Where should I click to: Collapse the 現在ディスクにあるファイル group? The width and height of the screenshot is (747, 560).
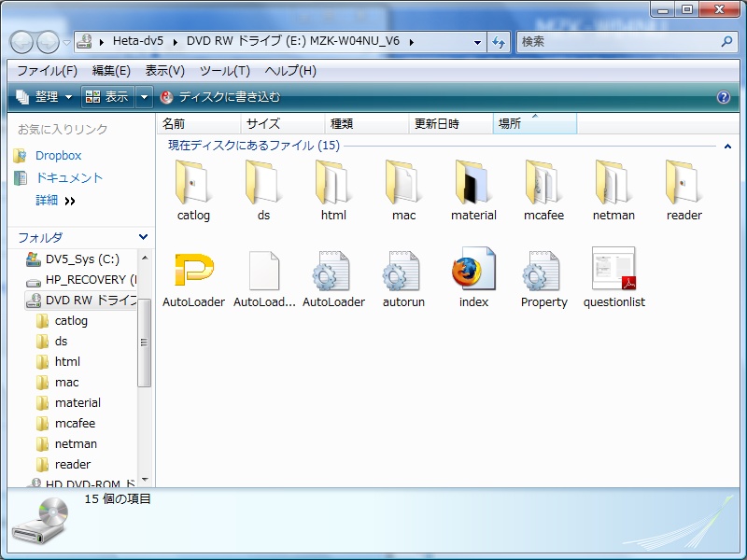[727, 147]
